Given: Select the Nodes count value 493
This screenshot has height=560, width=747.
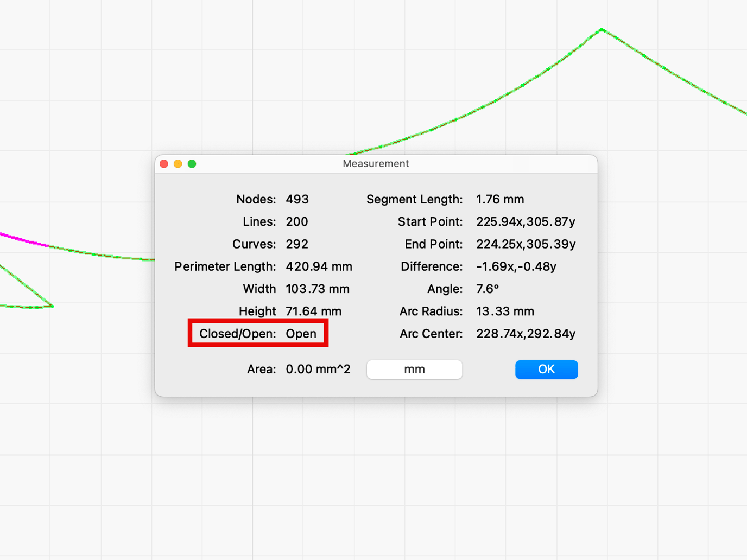Looking at the screenshot, I should pos(297,199).
